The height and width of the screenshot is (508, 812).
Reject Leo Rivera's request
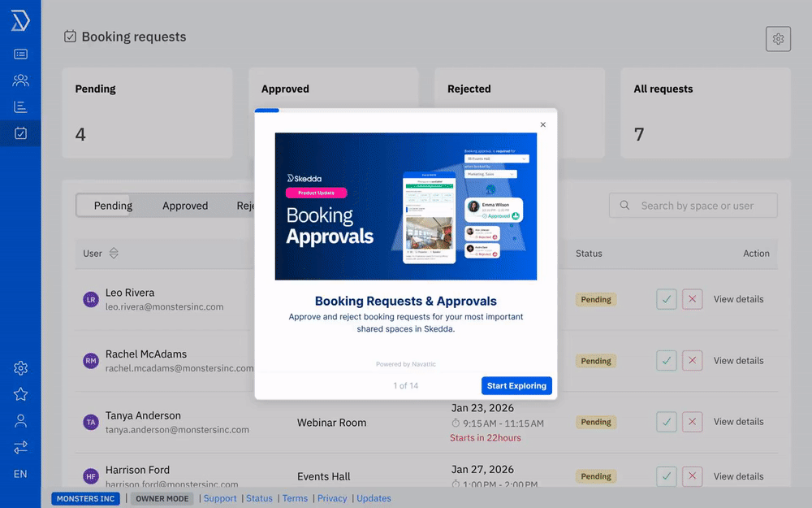pos(692,299)
